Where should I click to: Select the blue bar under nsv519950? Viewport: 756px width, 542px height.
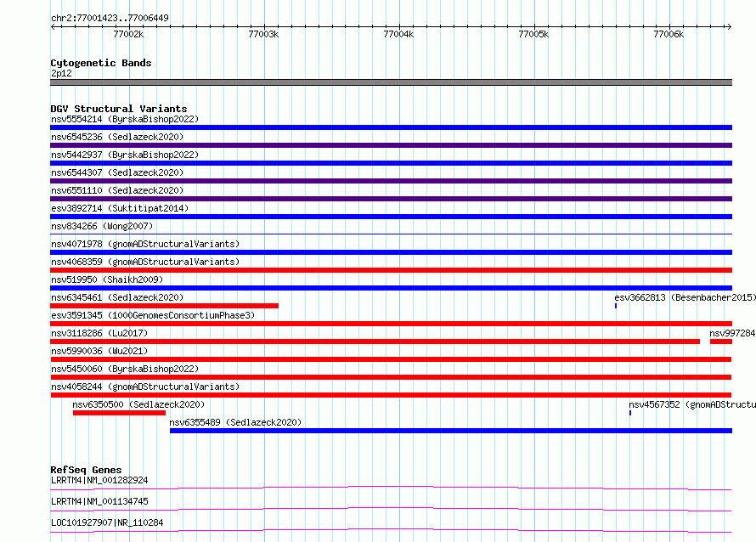coord(391,288)
